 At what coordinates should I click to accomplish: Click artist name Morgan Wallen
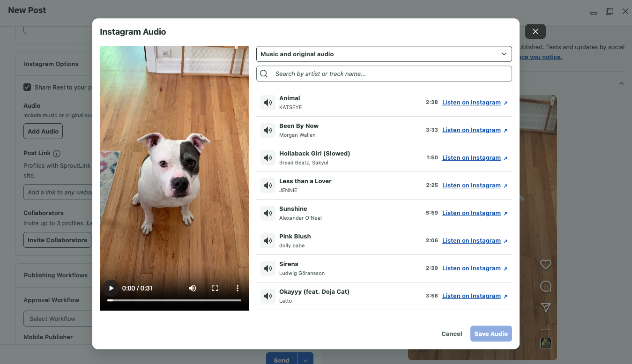pyautogui.click(x=297, y=135)
